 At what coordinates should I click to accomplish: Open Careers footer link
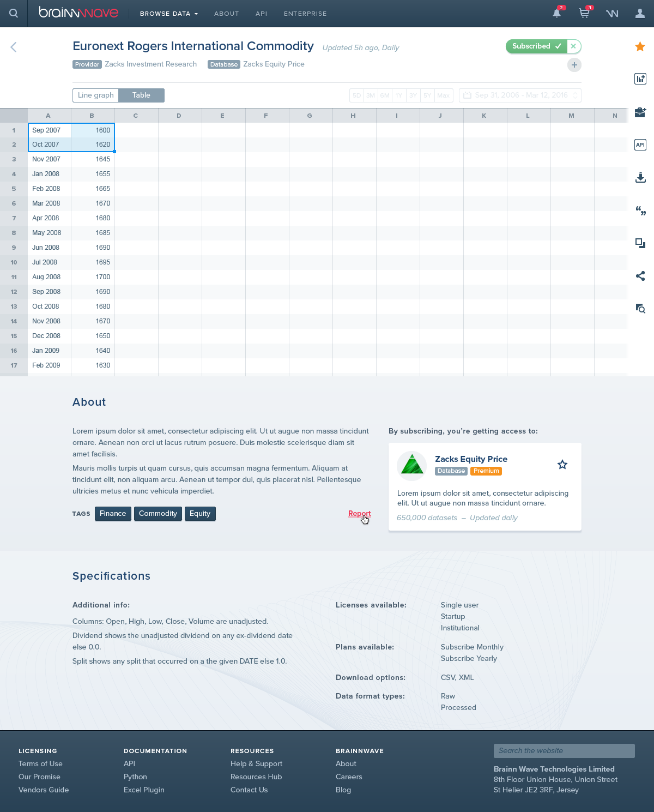(349, 777)
